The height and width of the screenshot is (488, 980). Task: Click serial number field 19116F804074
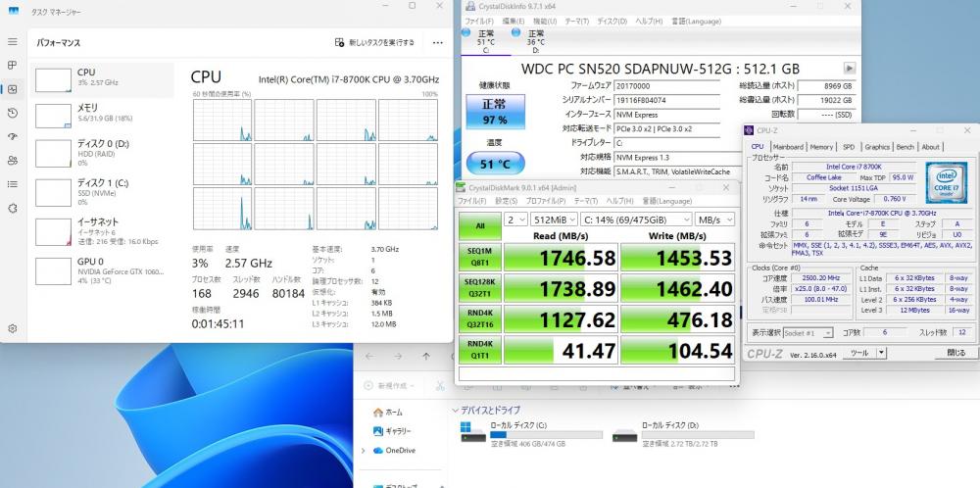(666, 100)
